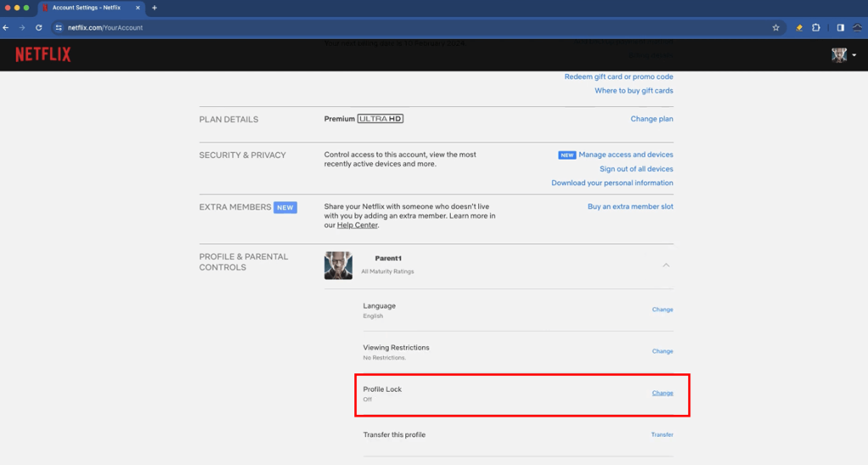This screenshot has width=868, height=465.
Task: Collapse the Parent1 profile section chevron
Action: point(666,266)
